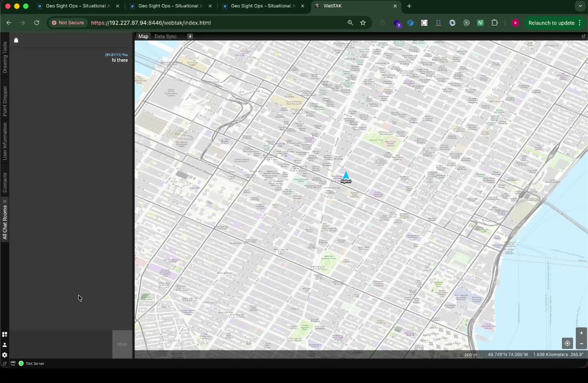The width and height of the screenshot is (588, 383).
Task: Open the settings gear icon
Action: point(4,355)
